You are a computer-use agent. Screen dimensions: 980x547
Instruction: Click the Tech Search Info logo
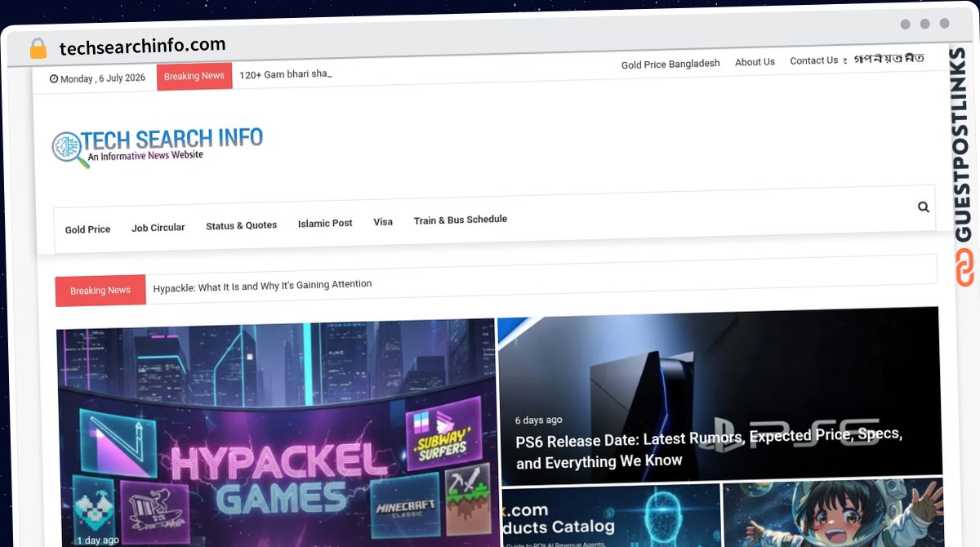158,148
